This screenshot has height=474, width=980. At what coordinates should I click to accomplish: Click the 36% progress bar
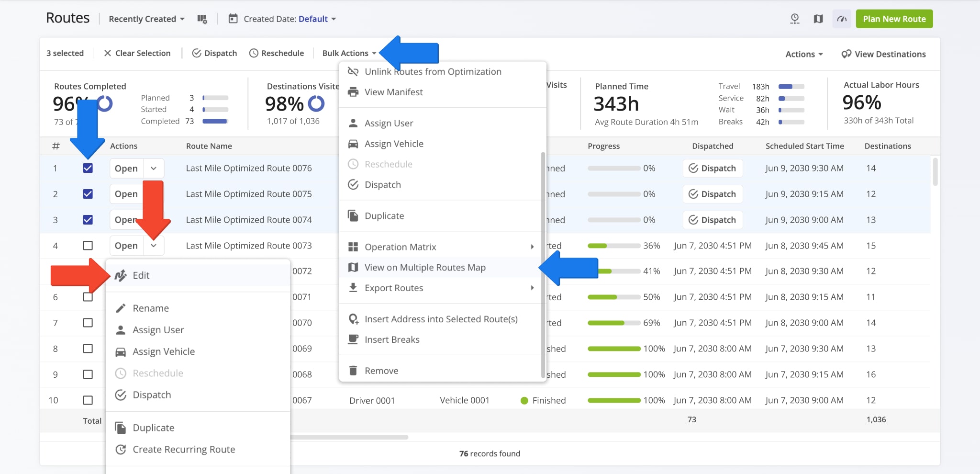click(x=614, y=246)
